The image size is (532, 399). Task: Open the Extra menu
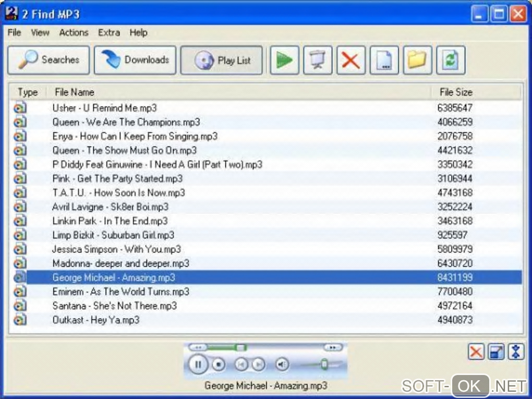pyautogui.click(x=109, y=32)
